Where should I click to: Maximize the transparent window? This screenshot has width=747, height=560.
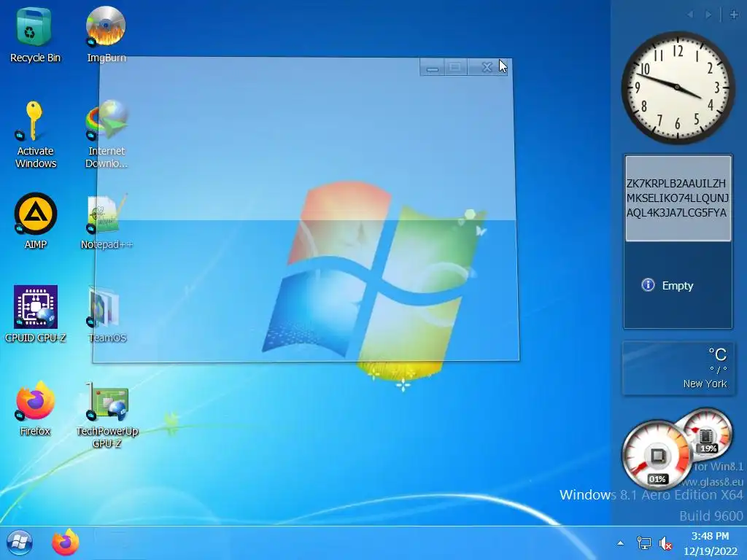pyautogui.click(x=455, y=68)
